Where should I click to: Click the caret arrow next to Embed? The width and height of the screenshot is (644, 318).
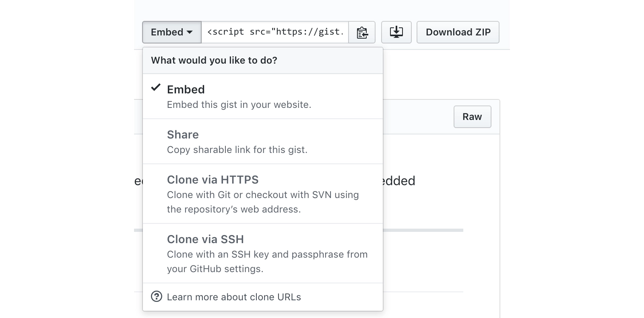[x=190, y=32]
